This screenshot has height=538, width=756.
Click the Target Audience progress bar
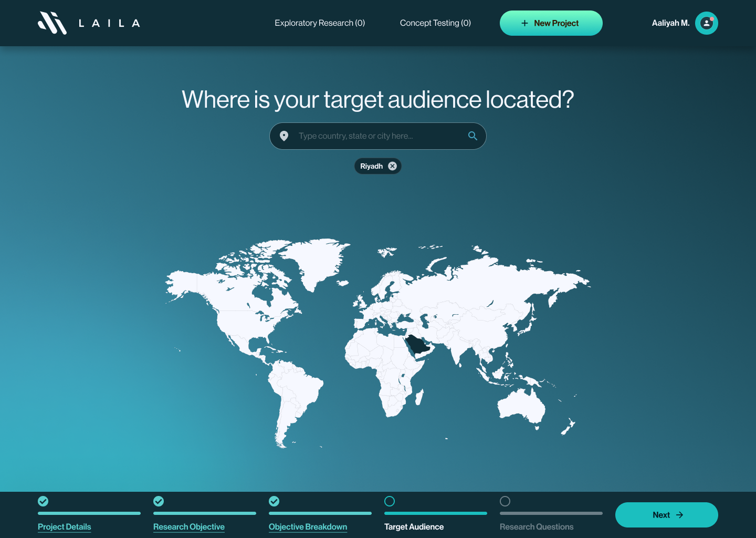[x=436, y=513]
